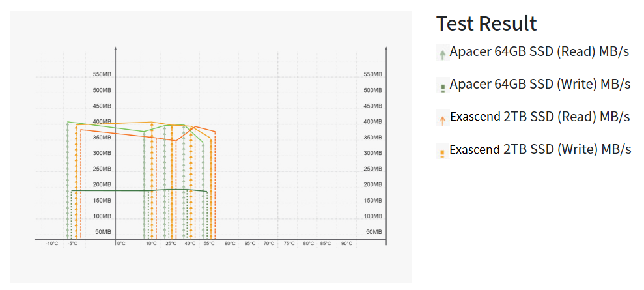The width and height of the screenshot is (644, 290).
Task: Click the Test Result heading
Action: click(x=486, y=23)
